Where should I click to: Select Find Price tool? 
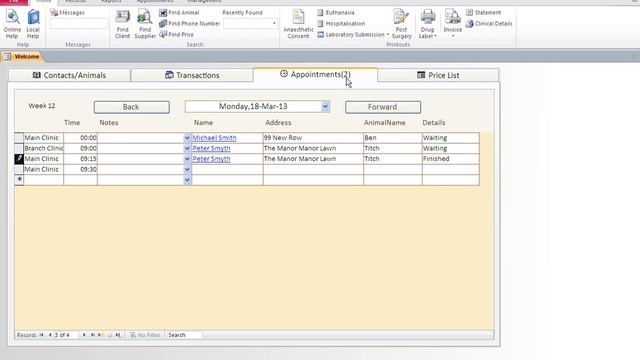pos(176,35)
